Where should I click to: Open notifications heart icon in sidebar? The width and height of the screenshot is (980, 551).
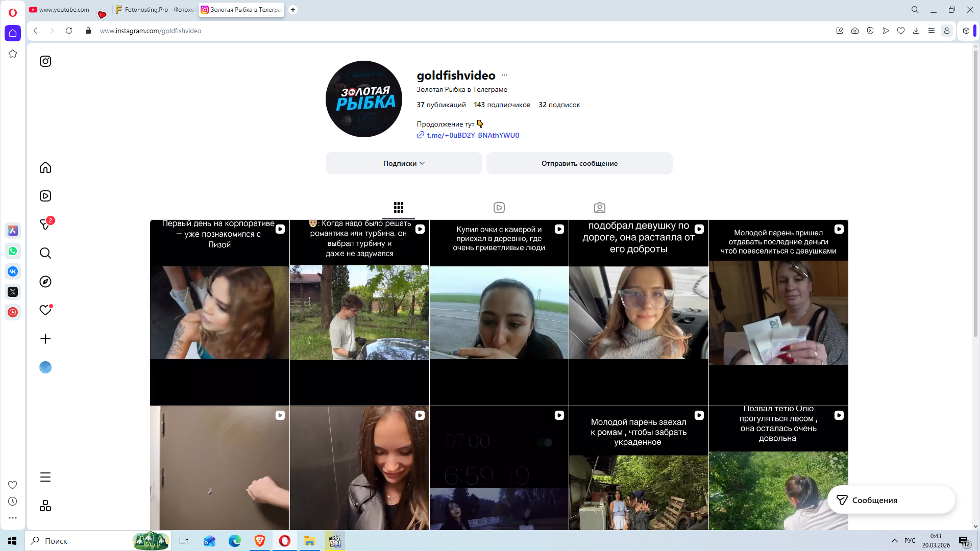[45, 310]
